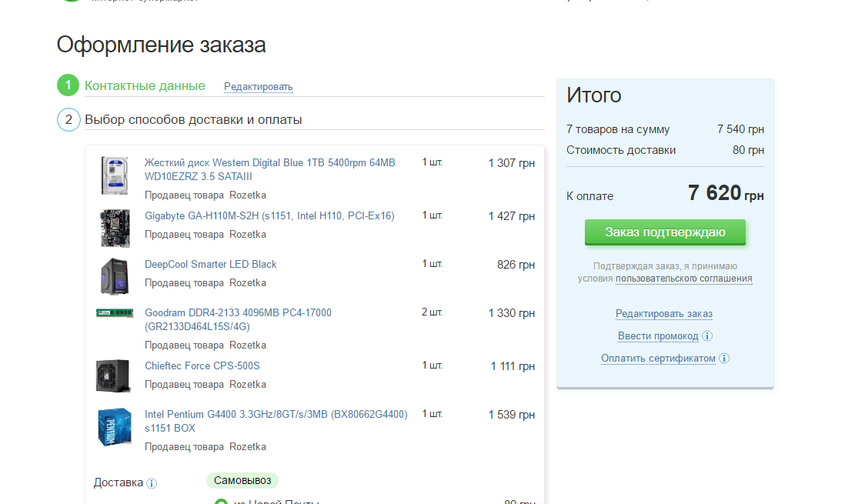Viewport: 855px width, 504px height.
Task: Click the step 1 green circle icon
Action: [x=68, y=85]
